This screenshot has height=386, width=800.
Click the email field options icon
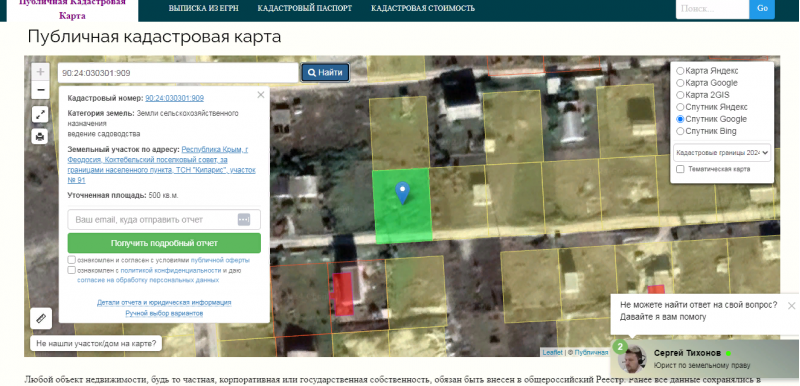(x=244, y=220)
